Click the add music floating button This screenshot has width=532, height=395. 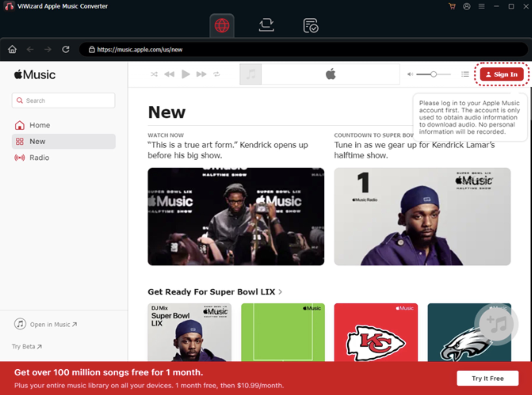click(496, 325)
